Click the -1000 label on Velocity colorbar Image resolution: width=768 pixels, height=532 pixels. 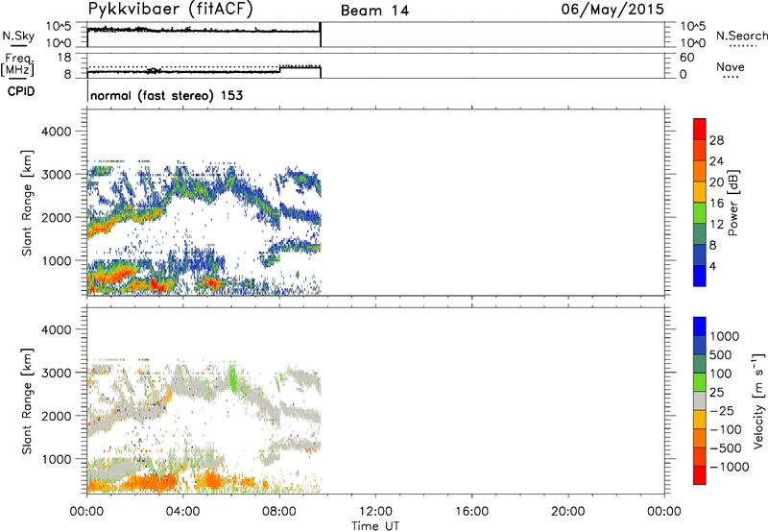730,467
